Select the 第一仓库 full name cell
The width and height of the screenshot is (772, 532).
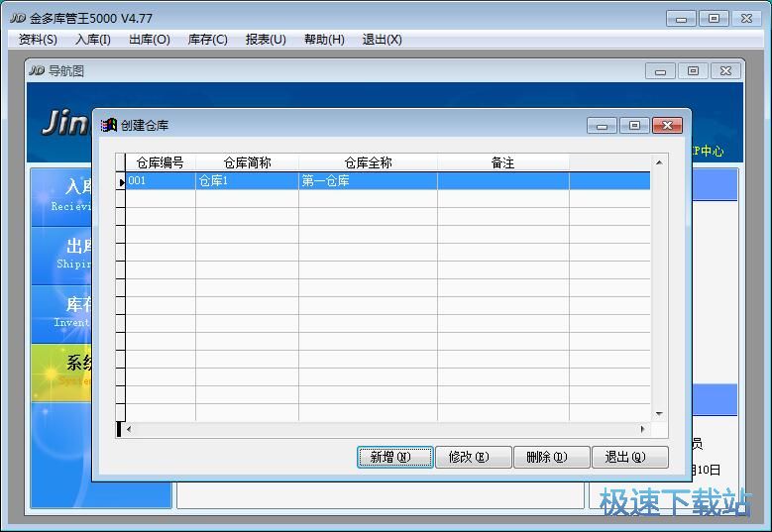368,180
